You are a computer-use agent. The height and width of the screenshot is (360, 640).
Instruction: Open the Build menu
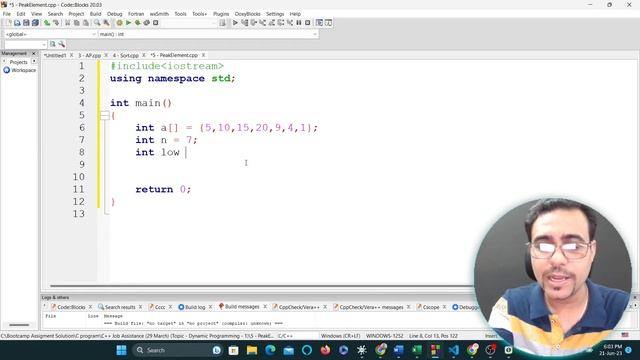(x=95, y=14)
